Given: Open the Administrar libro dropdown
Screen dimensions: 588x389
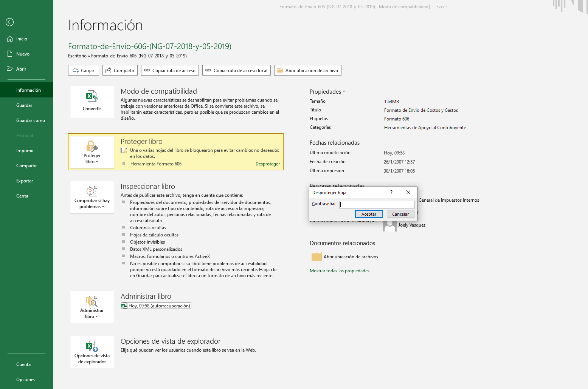Looking at the screenshot, I should tap(92, 307).
